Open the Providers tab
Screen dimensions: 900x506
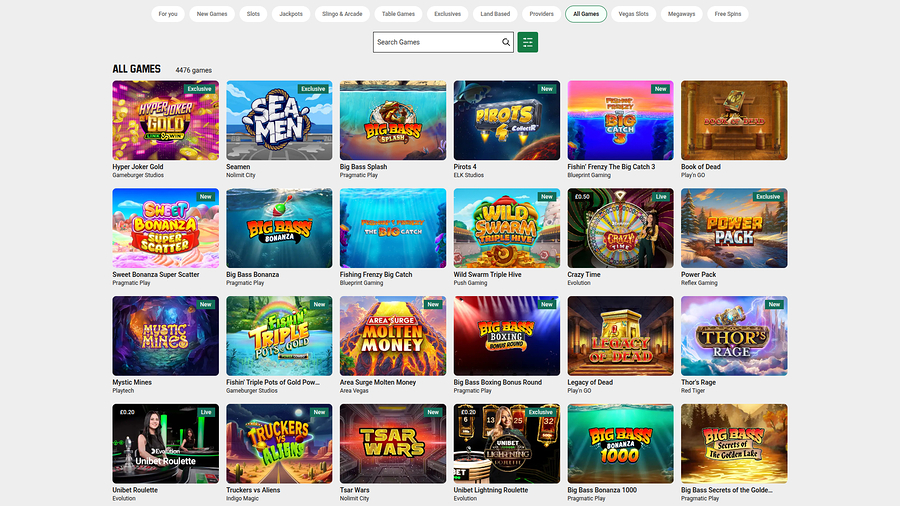541,14
